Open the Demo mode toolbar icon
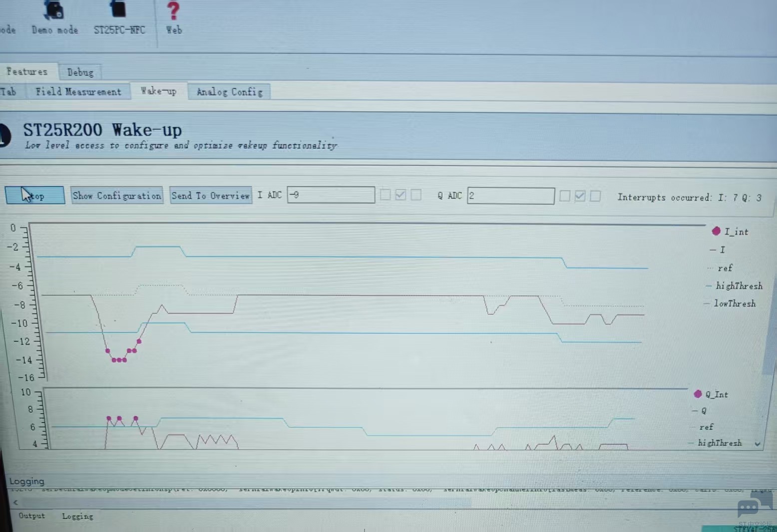The width and height of the screenshot is (777, 532). pyautogui.click(x=54, y=18)
